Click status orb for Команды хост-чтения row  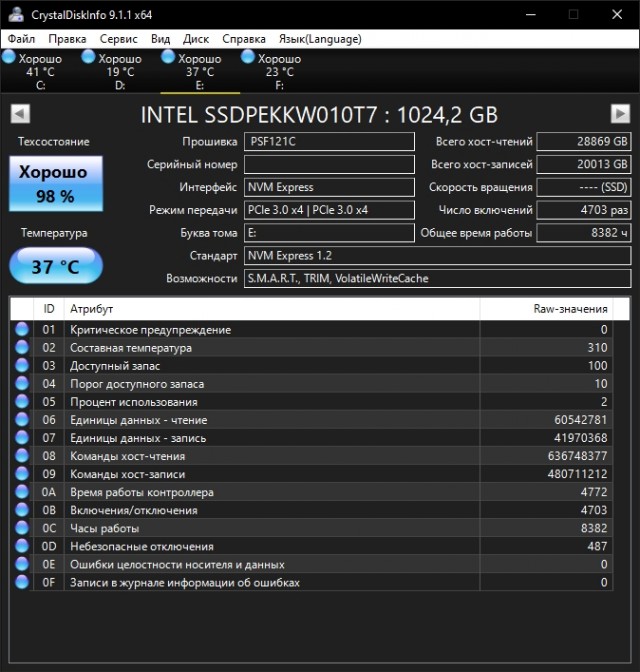point(22,455)
